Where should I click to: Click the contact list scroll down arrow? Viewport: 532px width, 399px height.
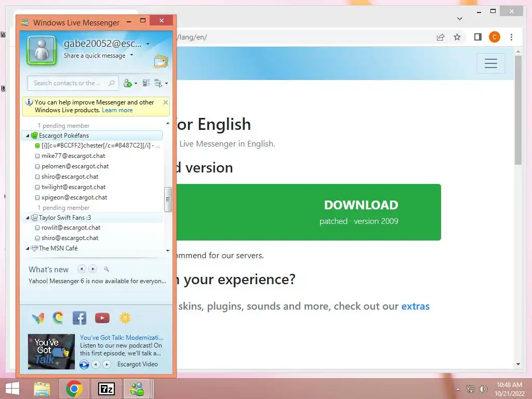pyautogui.click(x=168, y=251)
